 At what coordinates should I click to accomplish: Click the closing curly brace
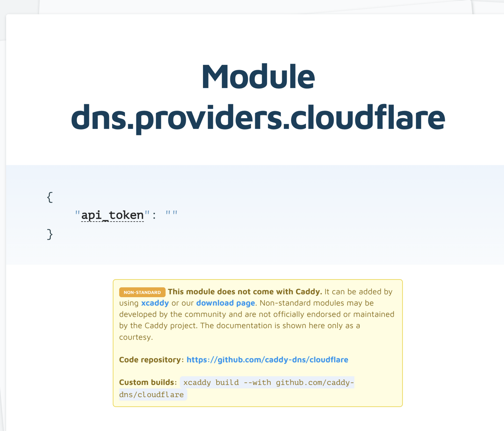(50, 234)
